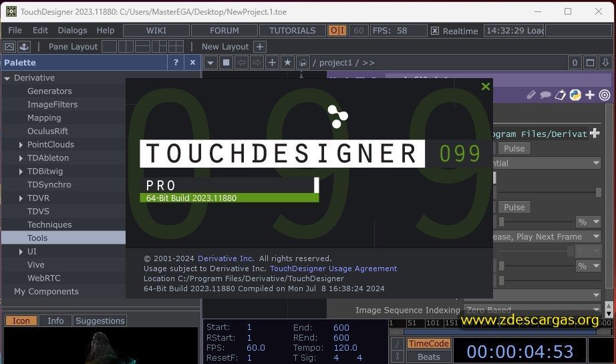Open the pane type dropdown arrow
This screenshot has height=364, width=616.
pyautogui.click(x=210, y=63)
